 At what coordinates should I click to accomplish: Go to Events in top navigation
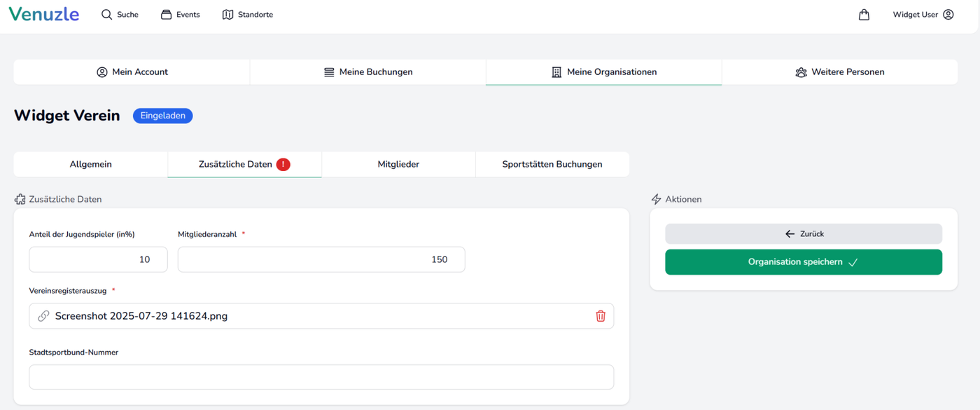pos(181,14)
